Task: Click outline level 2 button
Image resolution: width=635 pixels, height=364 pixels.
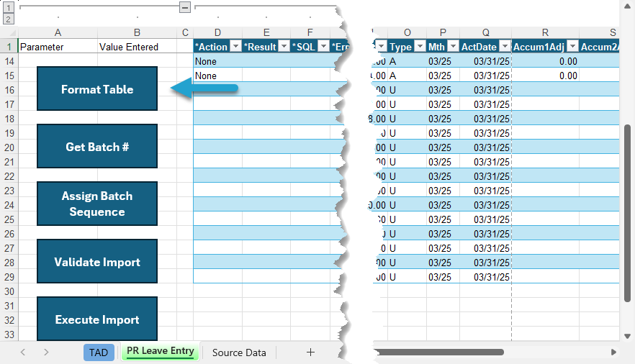Action: pyautogui.click(x=8, y=19)
